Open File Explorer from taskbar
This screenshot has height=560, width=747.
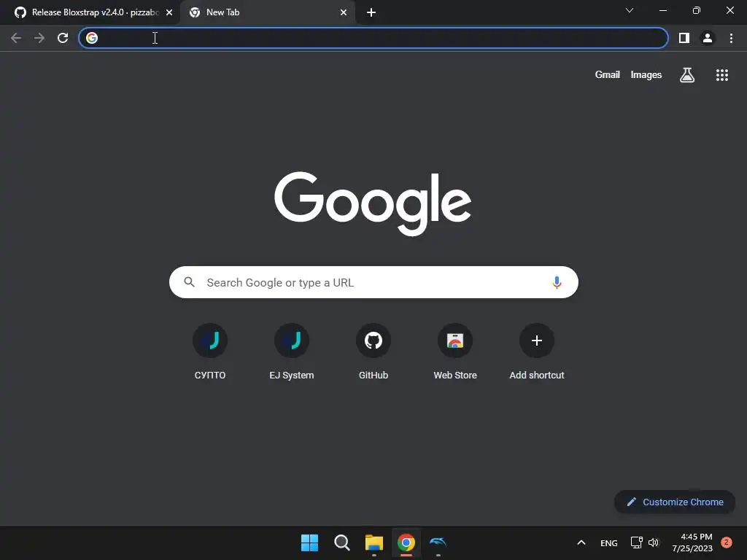(374, 542)
